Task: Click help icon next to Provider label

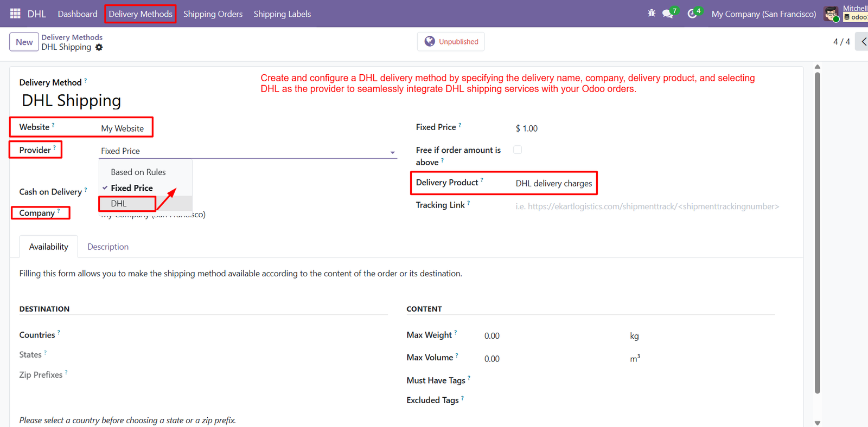Action: [x=54, y=147]
